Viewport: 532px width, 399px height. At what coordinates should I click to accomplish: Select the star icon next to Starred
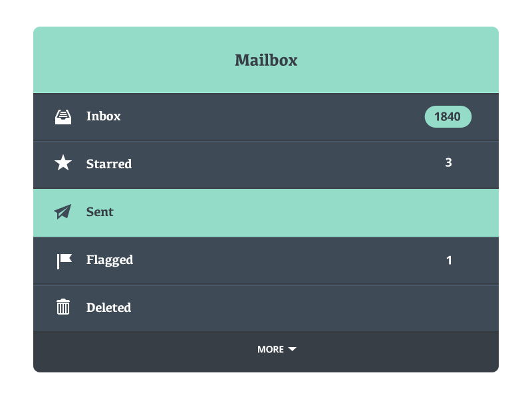[63, 164]
